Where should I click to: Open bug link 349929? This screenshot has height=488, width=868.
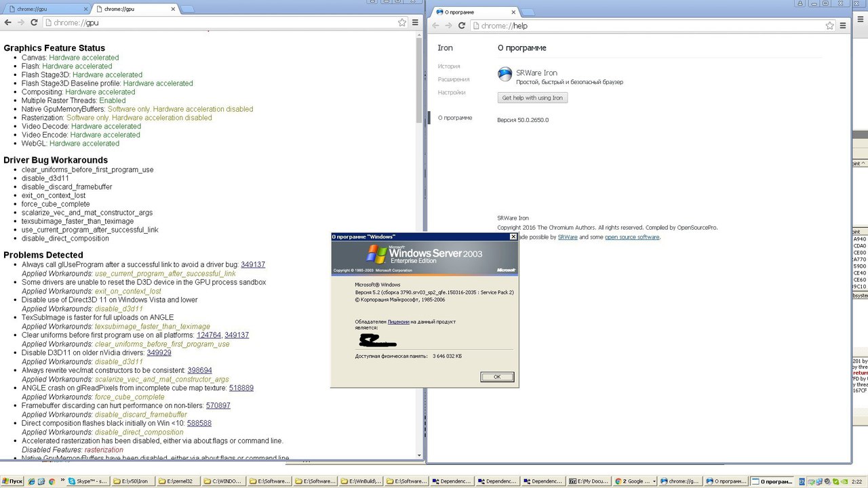[159, 352]
